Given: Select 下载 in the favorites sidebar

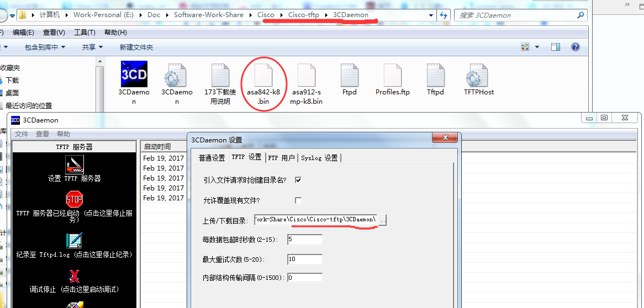Looking at the screenshot, I should (12, 81).
